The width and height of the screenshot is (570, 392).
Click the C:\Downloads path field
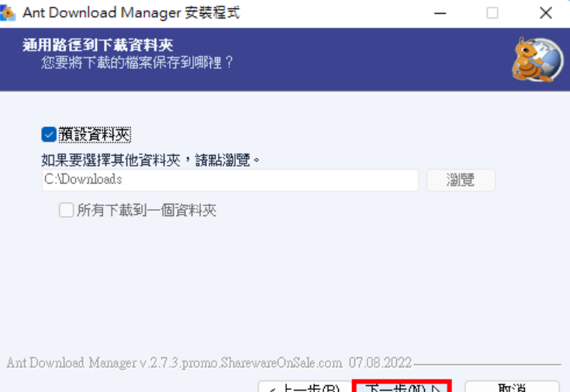click(230, 180)
